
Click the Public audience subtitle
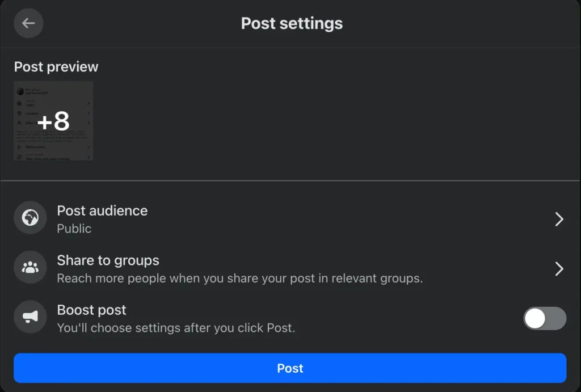coord(74,229)
